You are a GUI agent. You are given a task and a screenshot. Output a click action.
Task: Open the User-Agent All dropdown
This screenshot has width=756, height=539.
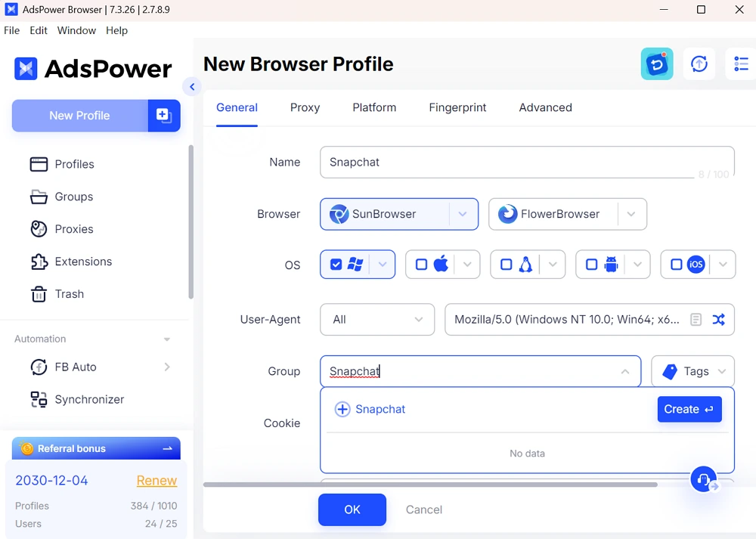click(377, 319)
